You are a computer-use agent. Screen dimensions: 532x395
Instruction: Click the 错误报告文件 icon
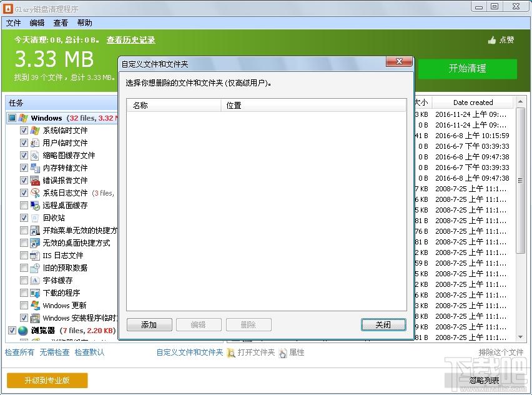35,181
